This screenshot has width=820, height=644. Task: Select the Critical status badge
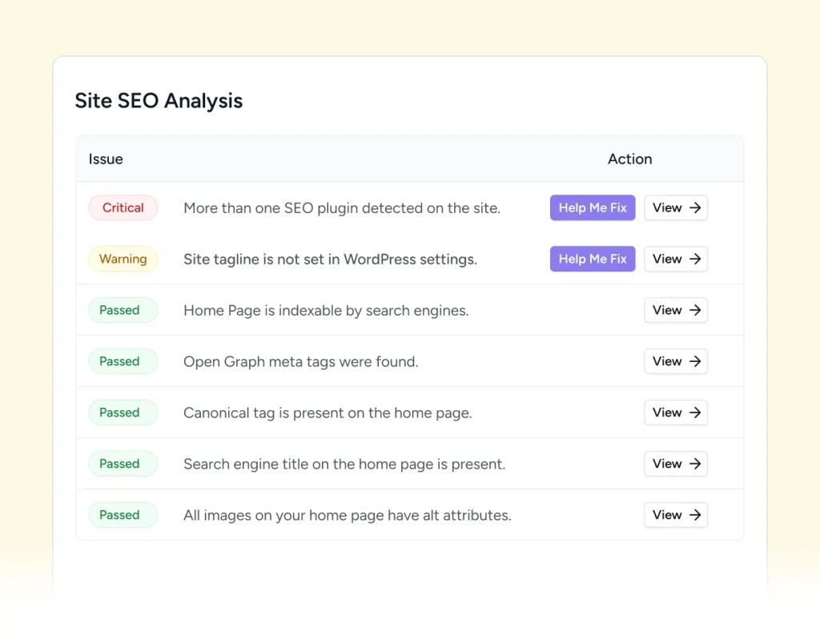[123, 207]
